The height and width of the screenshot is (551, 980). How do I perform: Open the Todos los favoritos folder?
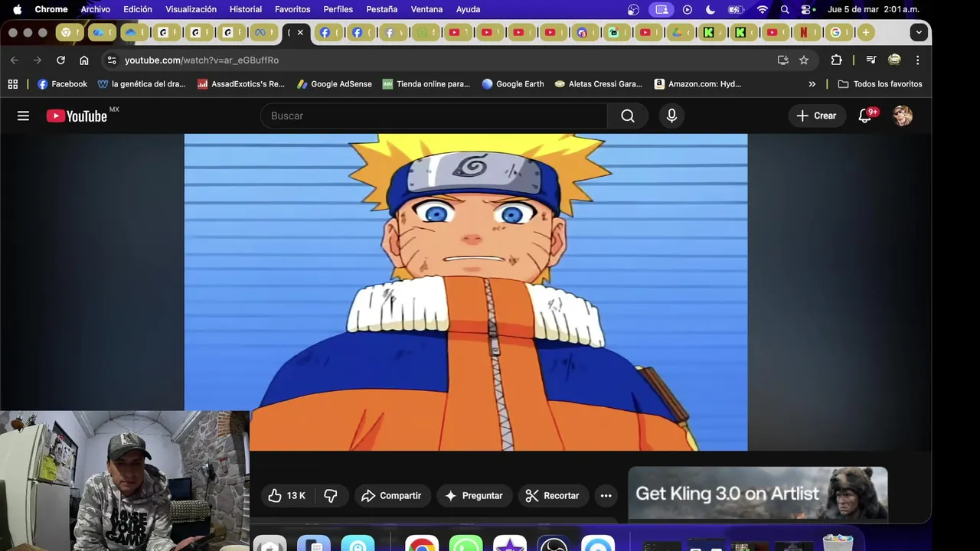[880, 84]
